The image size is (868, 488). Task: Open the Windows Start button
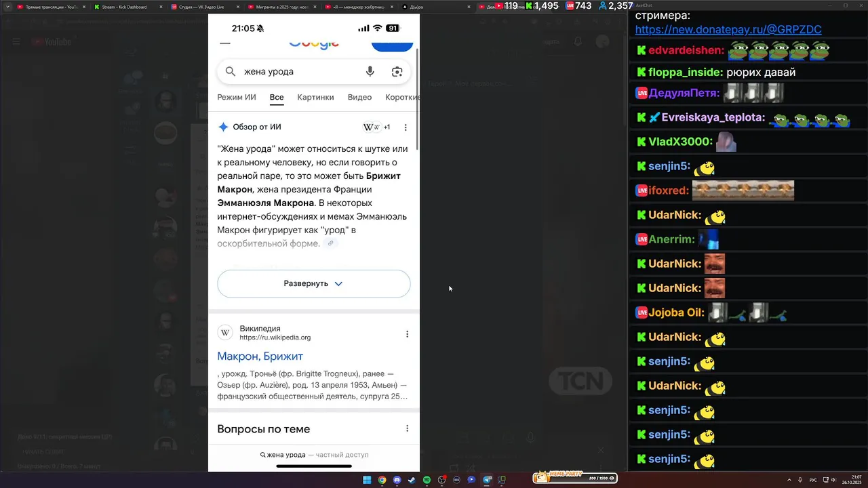pyautogui.click(x=367, y=480)
